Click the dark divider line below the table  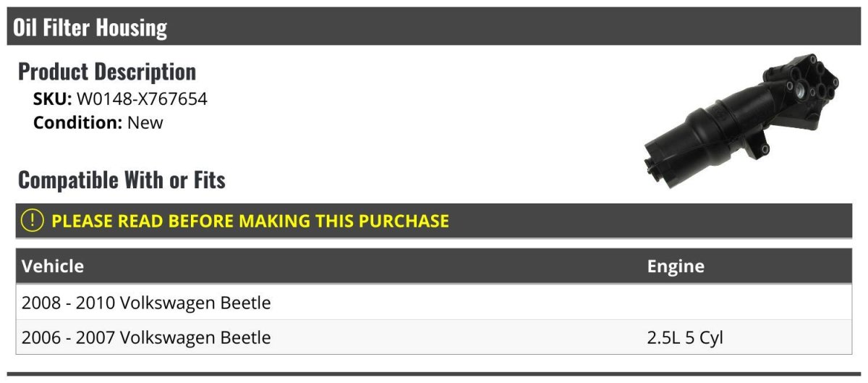point(434,374)
